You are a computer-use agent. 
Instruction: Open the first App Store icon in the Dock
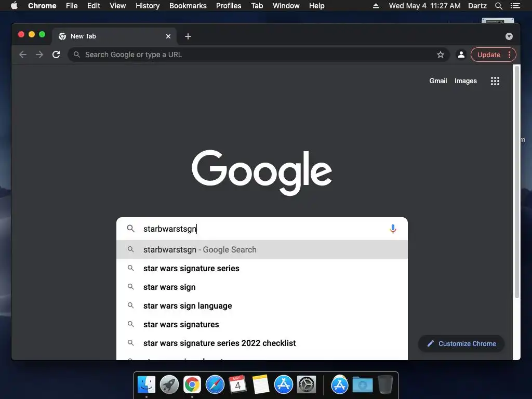(283, 385)
